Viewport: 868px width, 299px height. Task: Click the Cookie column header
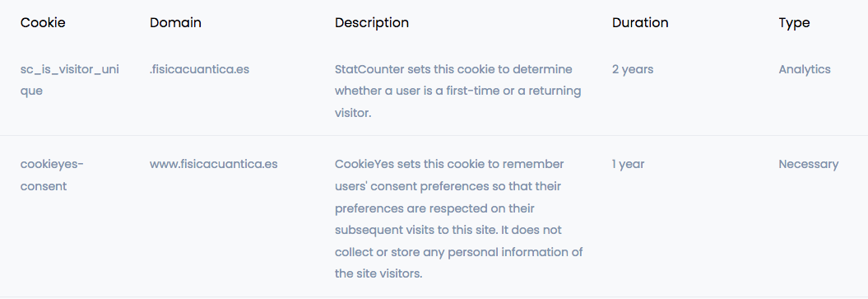pyautogui.click(x=43, y=23)
